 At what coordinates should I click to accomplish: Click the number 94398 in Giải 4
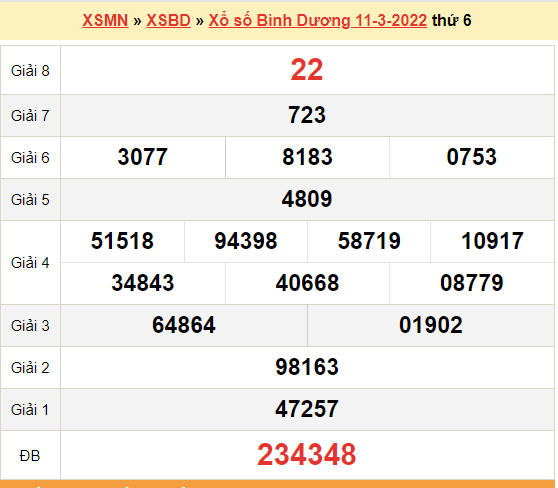point(246,241)
